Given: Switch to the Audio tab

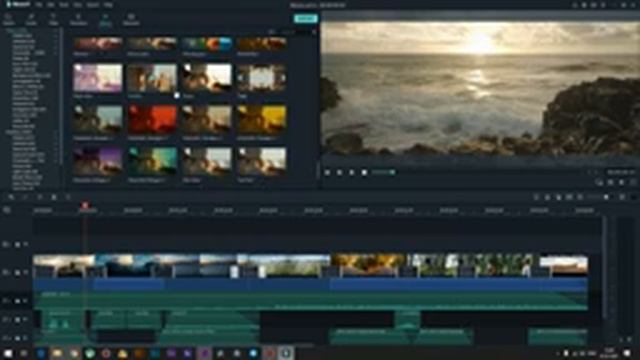Looking at the screenshot, I should click(31, 19).
